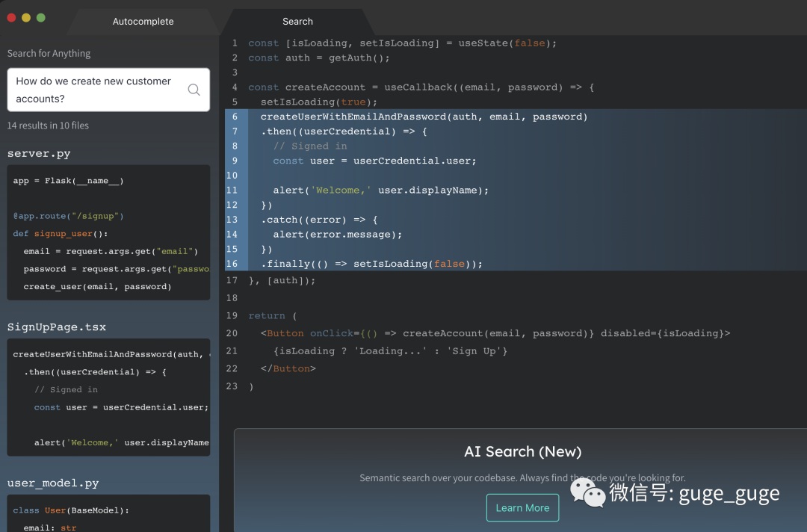Click the alert('Welcome,' line 11 in editor
The height and width of the screenshot is (532, 807).
(381, 191)
